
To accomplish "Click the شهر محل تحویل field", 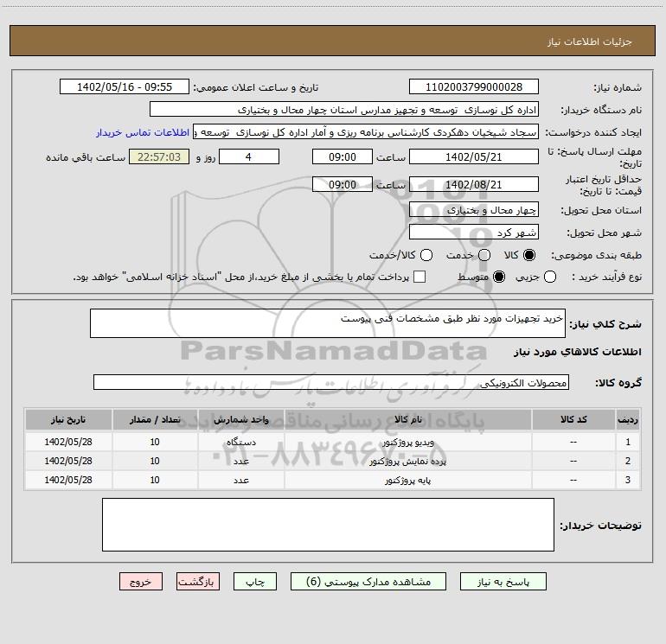I will pyautogui.click(x=474, y=233).
